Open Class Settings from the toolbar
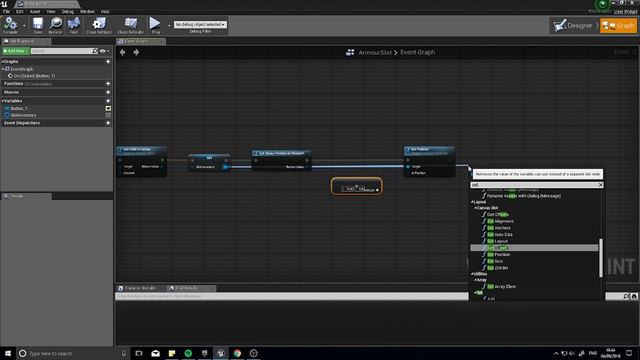The image size is (640, 360). click(x=98, y=25)
